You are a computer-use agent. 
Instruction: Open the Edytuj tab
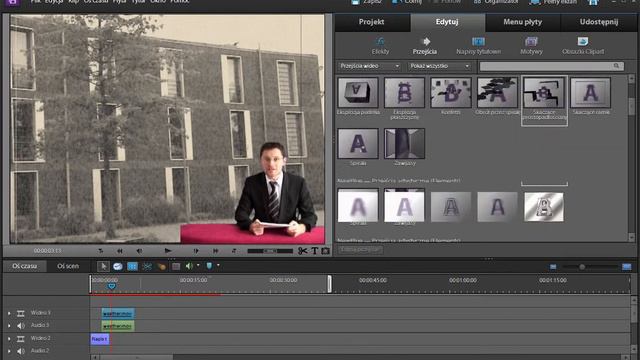447,22
